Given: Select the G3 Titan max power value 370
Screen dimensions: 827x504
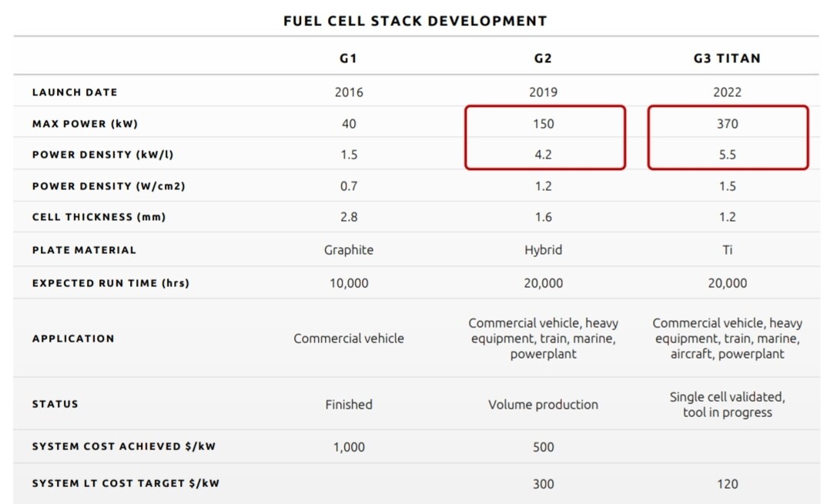Looking at the screenshot, I should 727,123.
